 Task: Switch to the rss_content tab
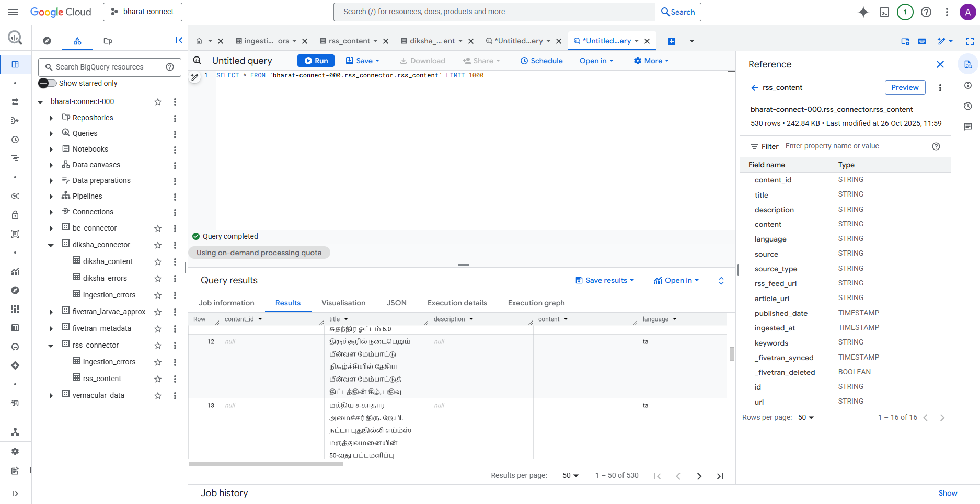tap(349, 41)
